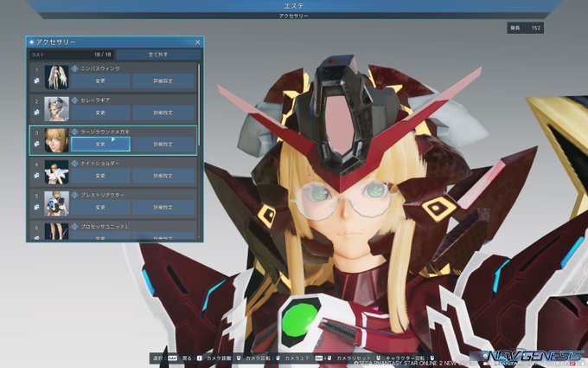Open 詳細設定 for ラージラウンドメガネ

(163, 145)
